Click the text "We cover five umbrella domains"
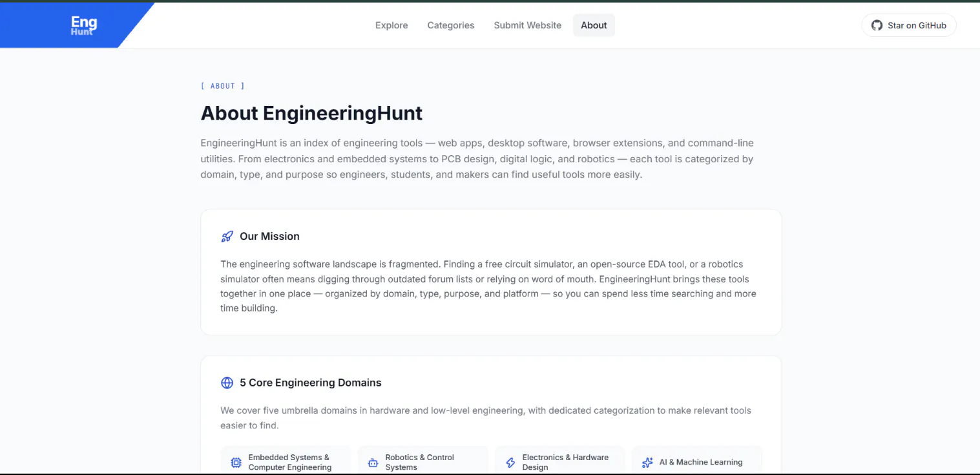 (486, 418)
